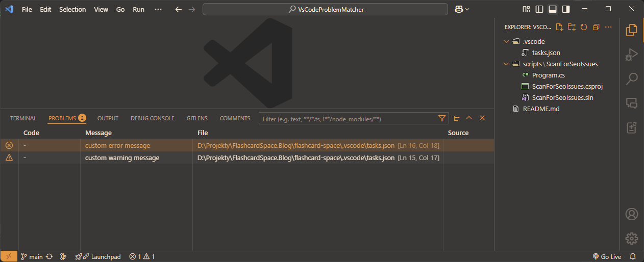Open the notebook-with-plus icon in activity bar
Viewport: 644px width, 262px height.
point(632,127)
